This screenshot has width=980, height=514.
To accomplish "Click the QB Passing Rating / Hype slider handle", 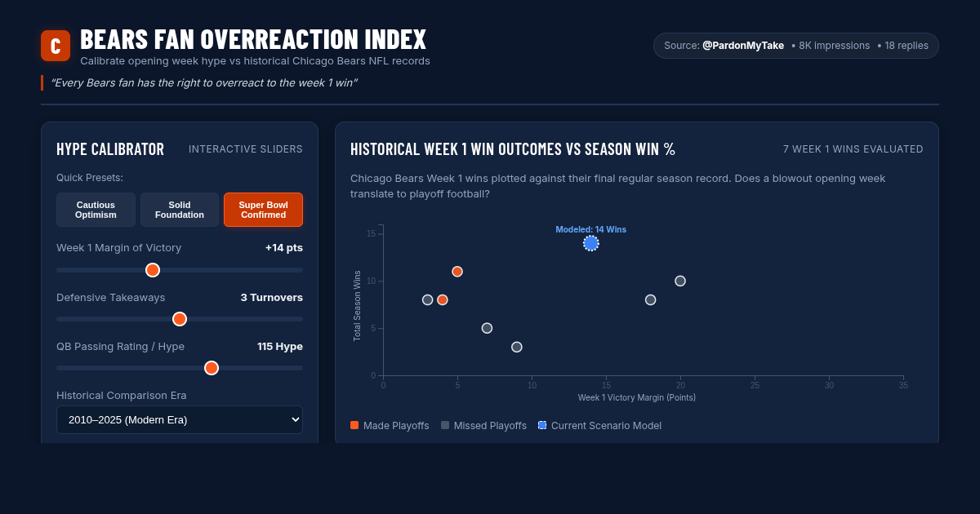I will point(212,368).
